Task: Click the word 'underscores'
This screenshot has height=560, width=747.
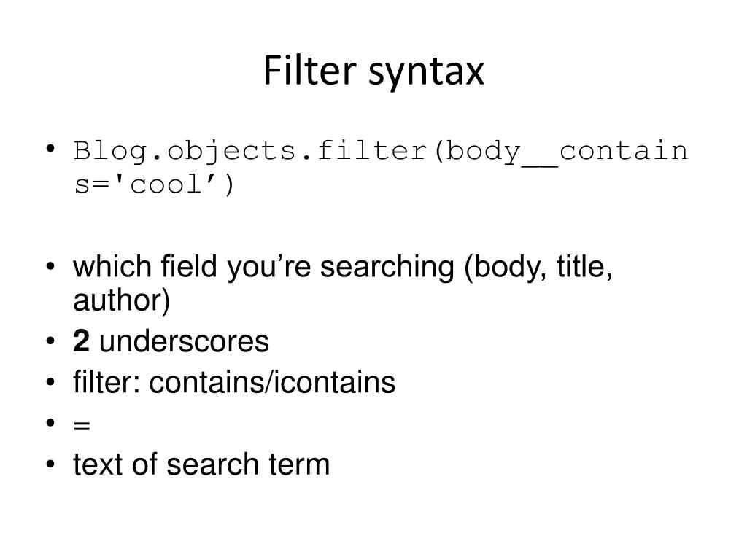Action: pos(184,341)
